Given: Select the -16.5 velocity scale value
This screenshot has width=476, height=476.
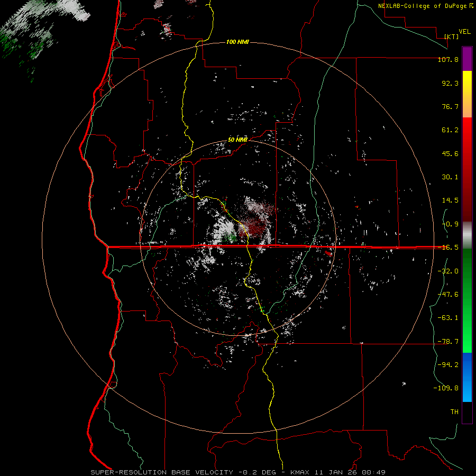Looking at the screenshot, I should (x=448, y=248).
